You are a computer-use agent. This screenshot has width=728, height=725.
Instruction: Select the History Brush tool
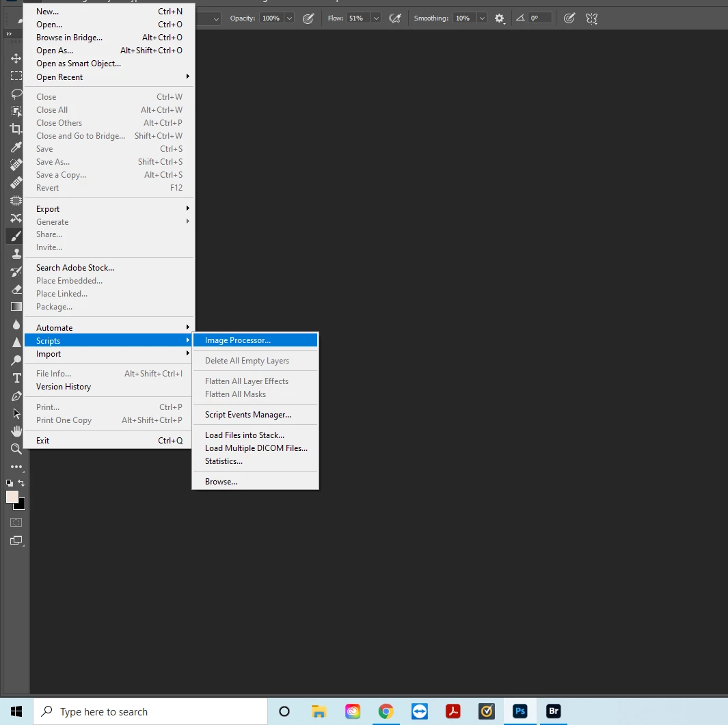tap(16, 271)
